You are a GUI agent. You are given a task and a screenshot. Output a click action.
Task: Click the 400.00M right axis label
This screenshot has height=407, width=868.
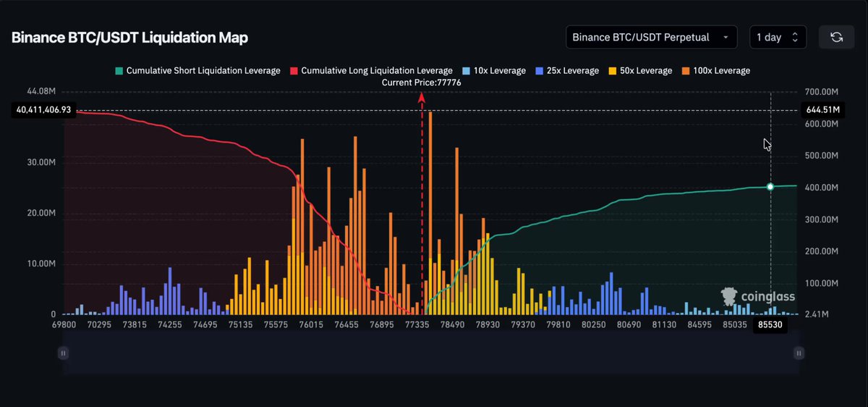coord(821,188)
